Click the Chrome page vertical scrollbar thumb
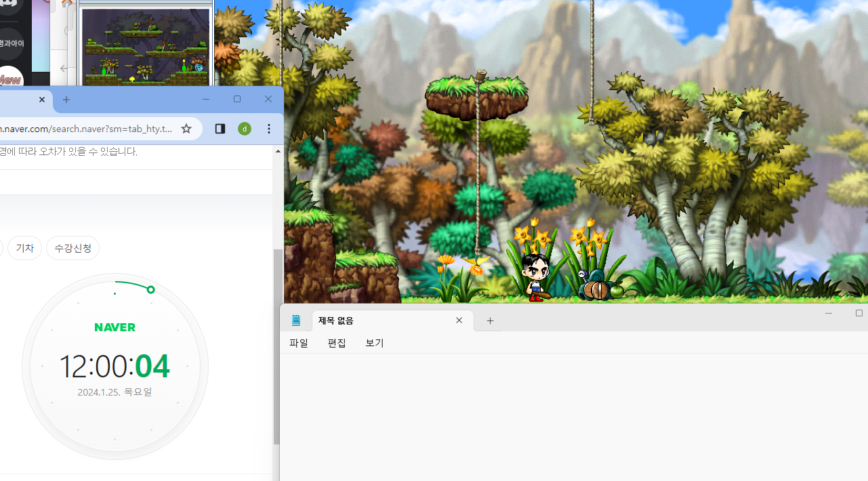 coord(276,346)
